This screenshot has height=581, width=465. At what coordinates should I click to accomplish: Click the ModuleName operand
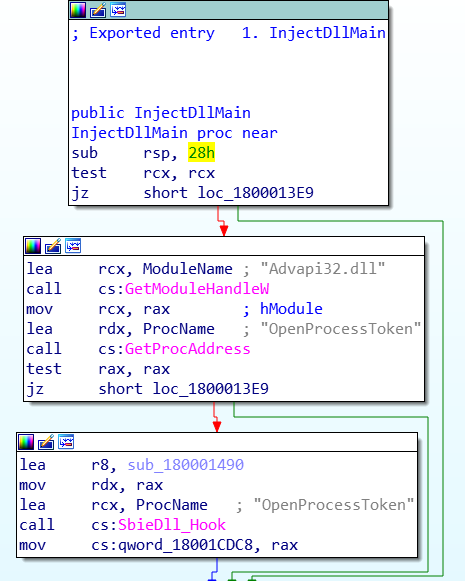click(187, 269)
